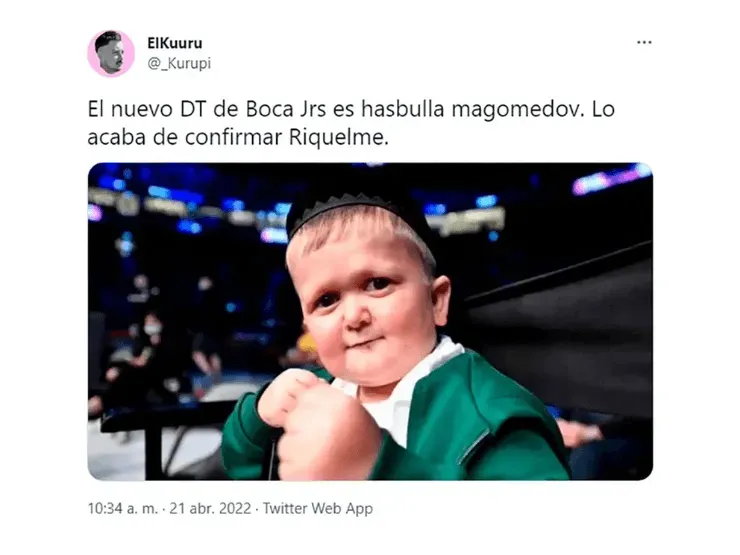
Task: Click the 10:34 a. m. timestamp
Action: [123, 508]
